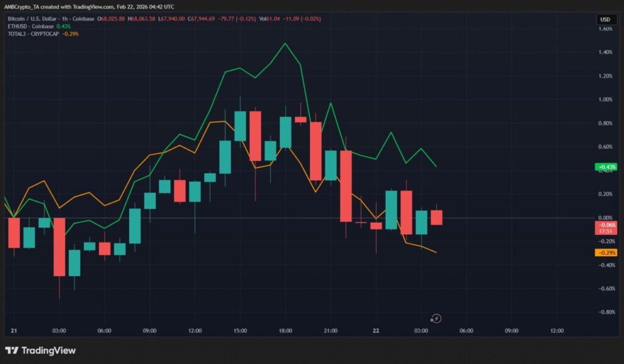Image resolution: width=624 pixels, height=364 pixels.
Task: Click the 09:00 label before the 12:00 label
Action: click(149, 331)
